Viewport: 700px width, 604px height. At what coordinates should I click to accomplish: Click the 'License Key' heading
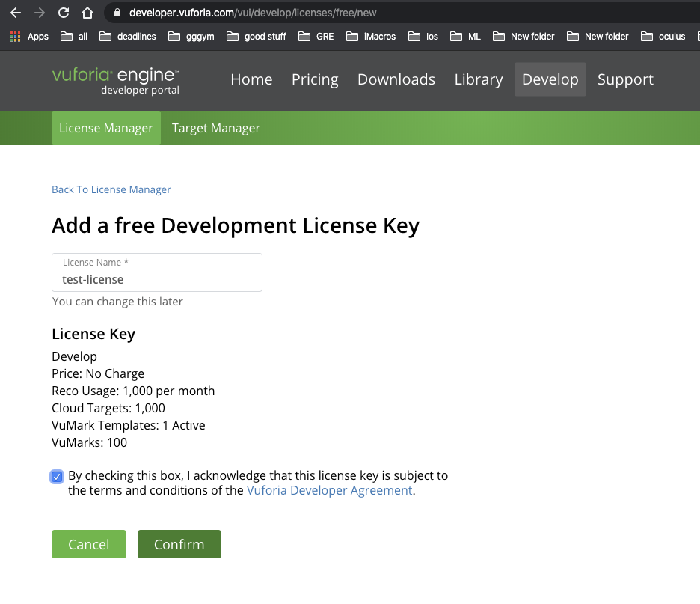(x=93, y=334)
